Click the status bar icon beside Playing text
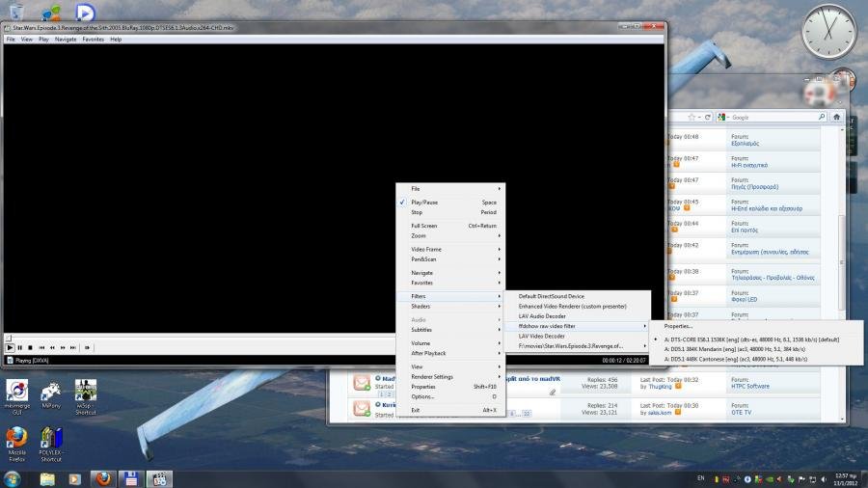868x488 pixels. click(x=10, y=360)
